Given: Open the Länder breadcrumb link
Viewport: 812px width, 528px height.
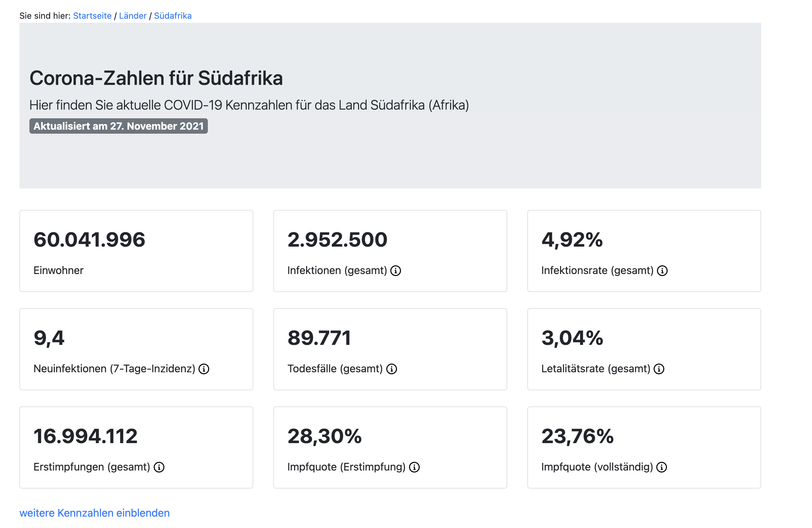Looking at the screenshot, I should click(132, 16).
